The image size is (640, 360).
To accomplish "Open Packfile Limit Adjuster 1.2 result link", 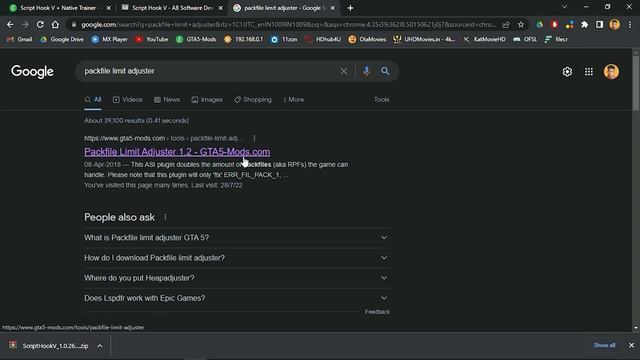I will coord(177,152).
